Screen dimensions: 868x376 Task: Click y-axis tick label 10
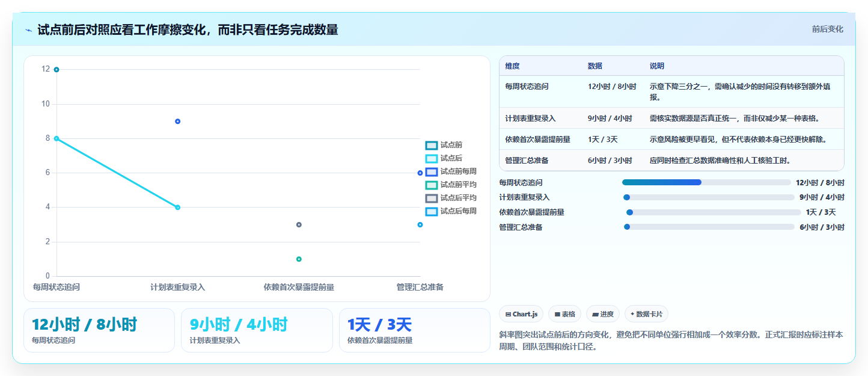46,104
